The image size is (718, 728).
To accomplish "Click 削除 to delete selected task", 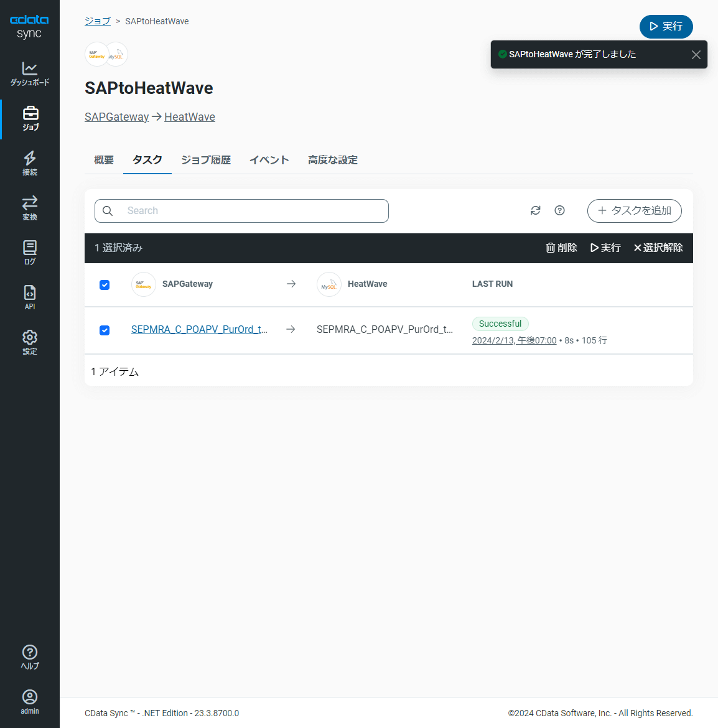I will point(561,248).
